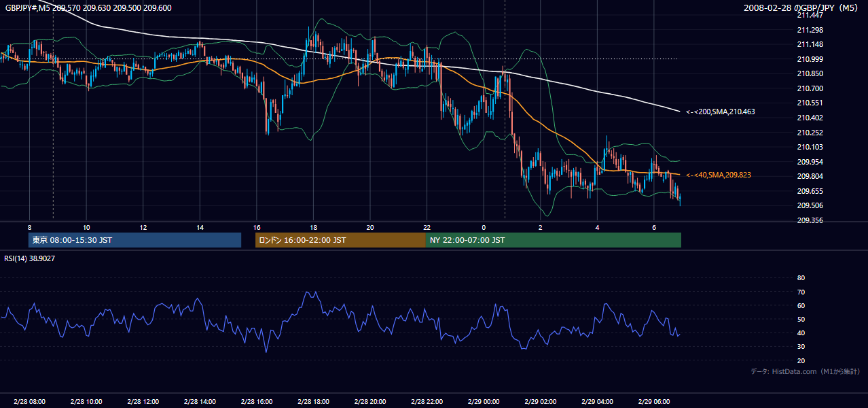Click hour tick 16 under the price chart
The height and width of the screenshot is (408, 868).
pos(256,226)
